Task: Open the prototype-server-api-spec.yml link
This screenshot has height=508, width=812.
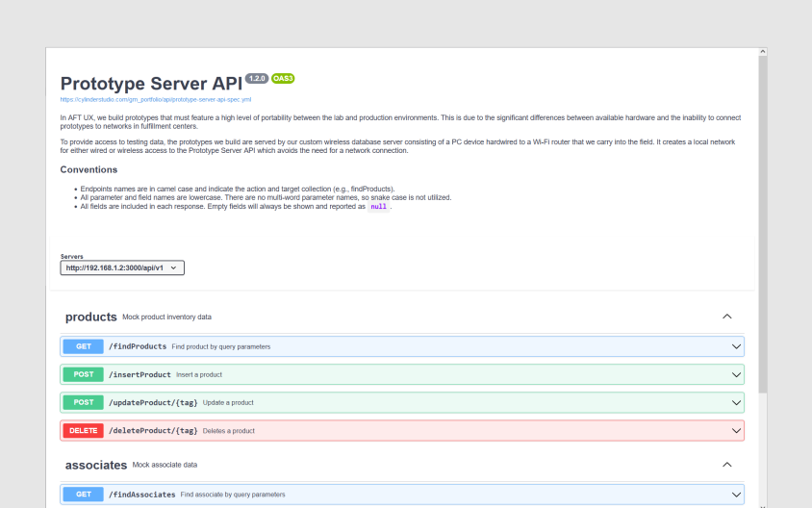Action: click(x=155, y=99)
